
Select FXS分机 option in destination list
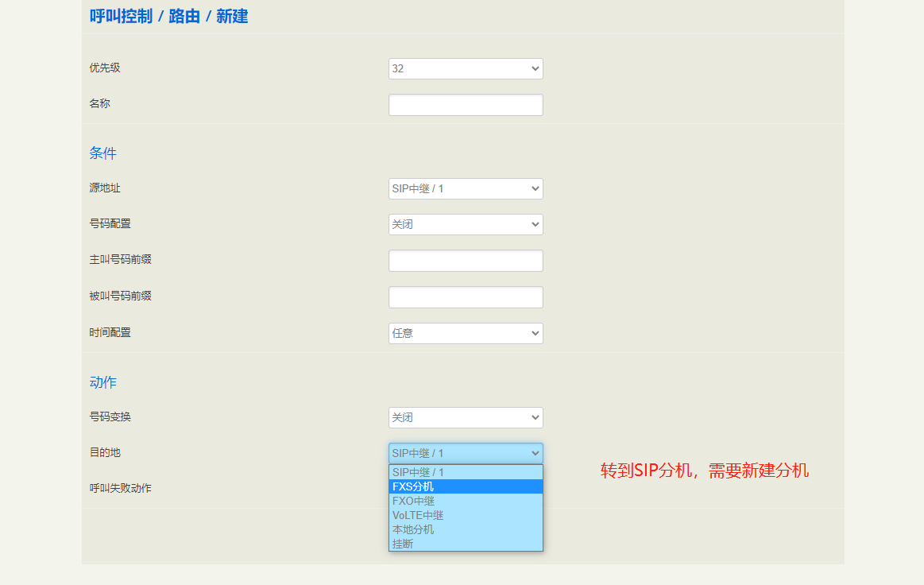466,486
